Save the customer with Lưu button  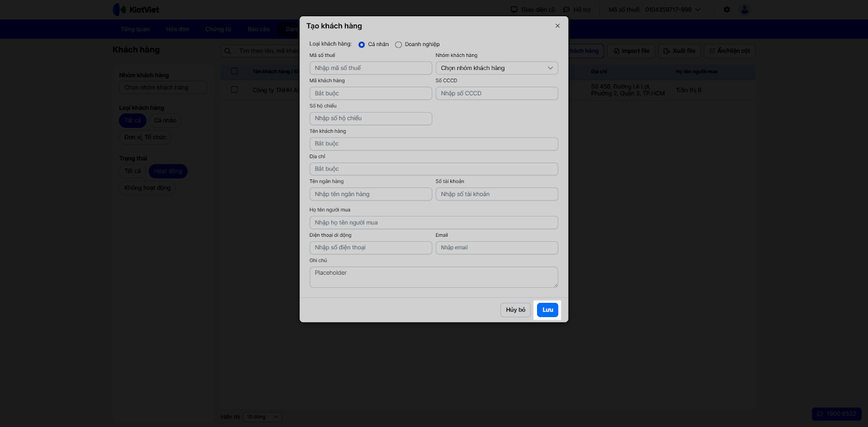[547, 310]
